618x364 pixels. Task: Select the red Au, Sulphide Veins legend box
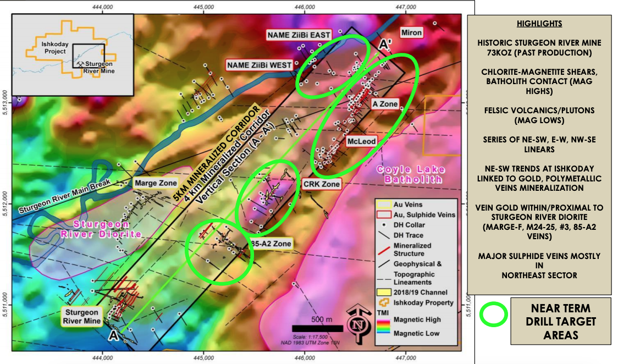click(384, 214)
